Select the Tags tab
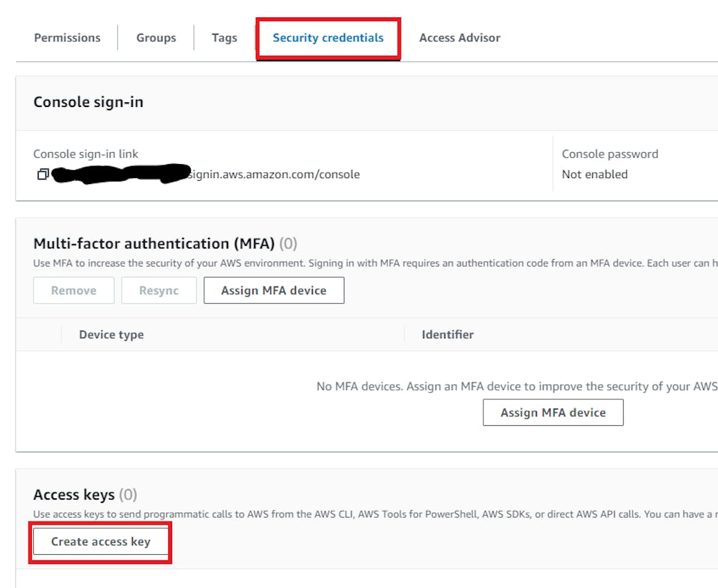 [x=224, y=38]
